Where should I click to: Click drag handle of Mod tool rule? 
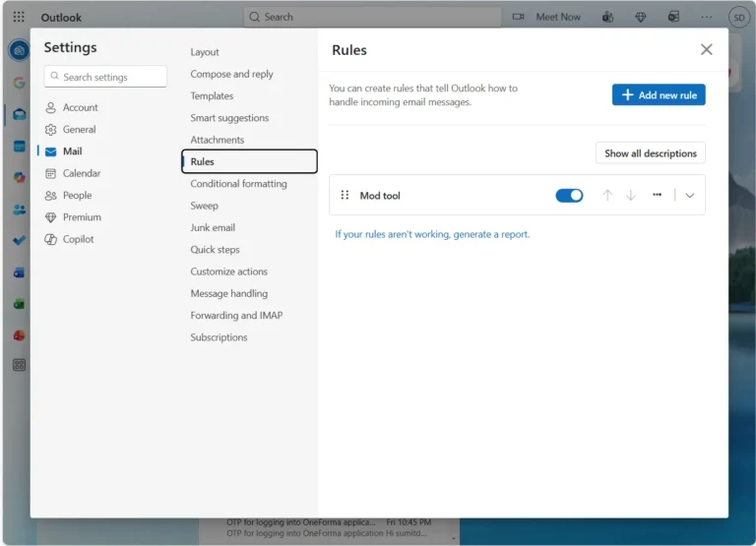[345, 196]
